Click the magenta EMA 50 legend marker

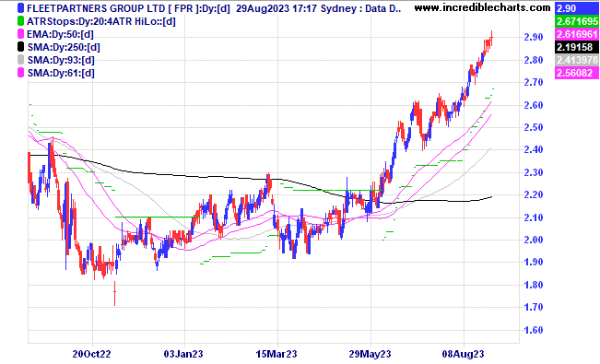click(x=20, y=34)
